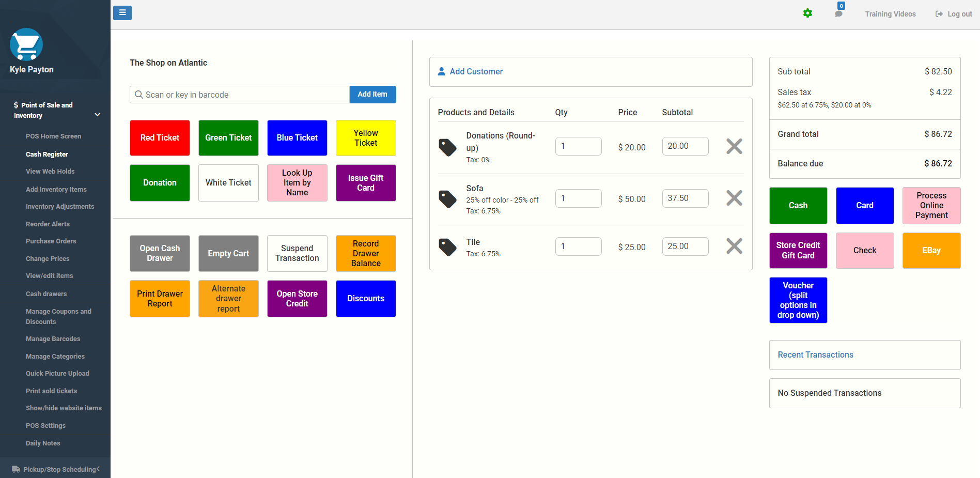Image resolution: width=980 pixels, height=478 pixels.
Task: Edit quantity field for Tile
Action: pos(578,246)
